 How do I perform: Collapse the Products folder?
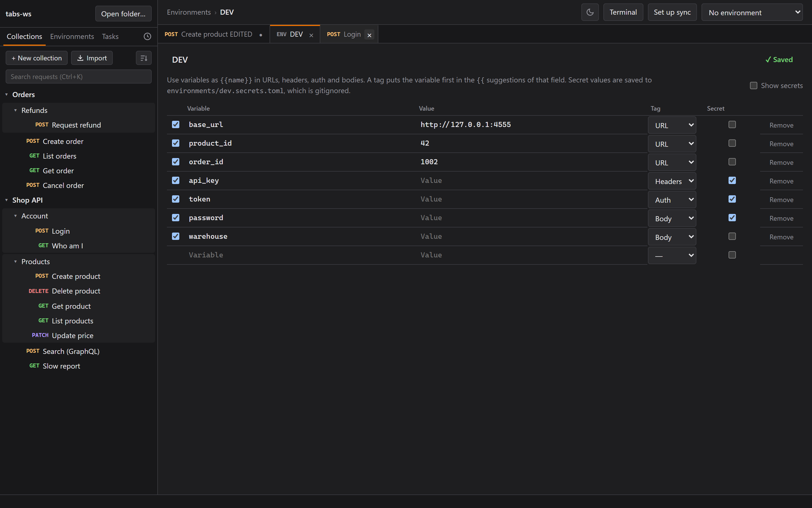point(16,261)
